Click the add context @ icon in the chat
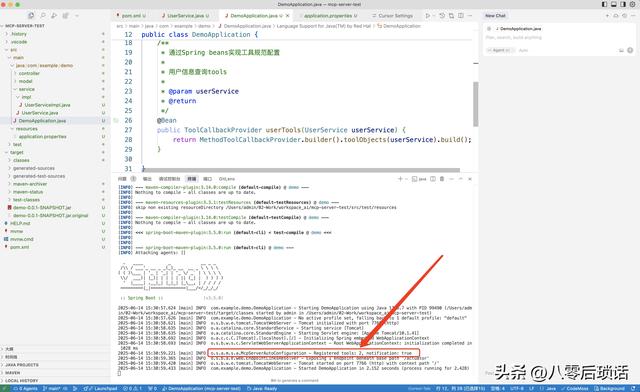The width and height of the screenshot is (640, 392). tap(489, 29)
